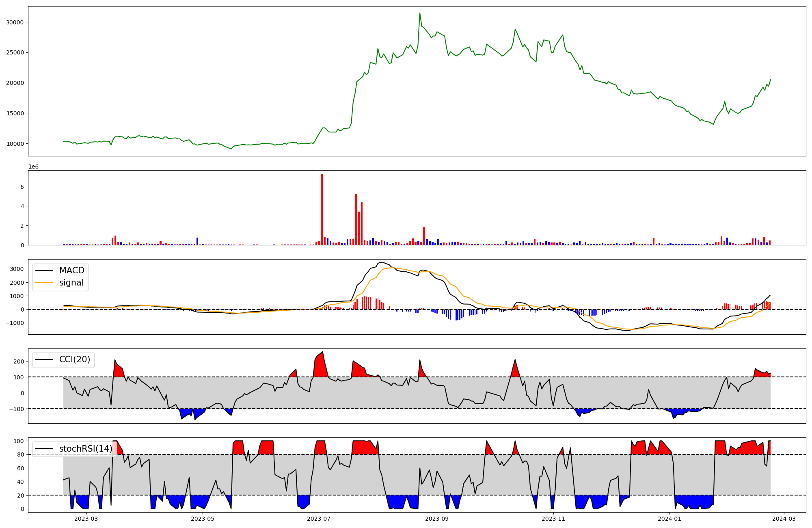The height and width of the screenshot is (528, 812).
Task: Click the highest peak of green price line
Action: click(420, 13)
